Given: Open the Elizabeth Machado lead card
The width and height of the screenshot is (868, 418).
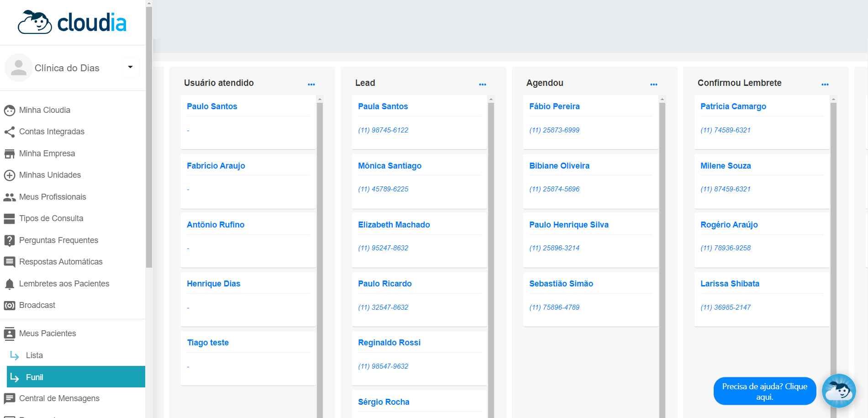Looking at the screenshot, I should pos(420,240).
